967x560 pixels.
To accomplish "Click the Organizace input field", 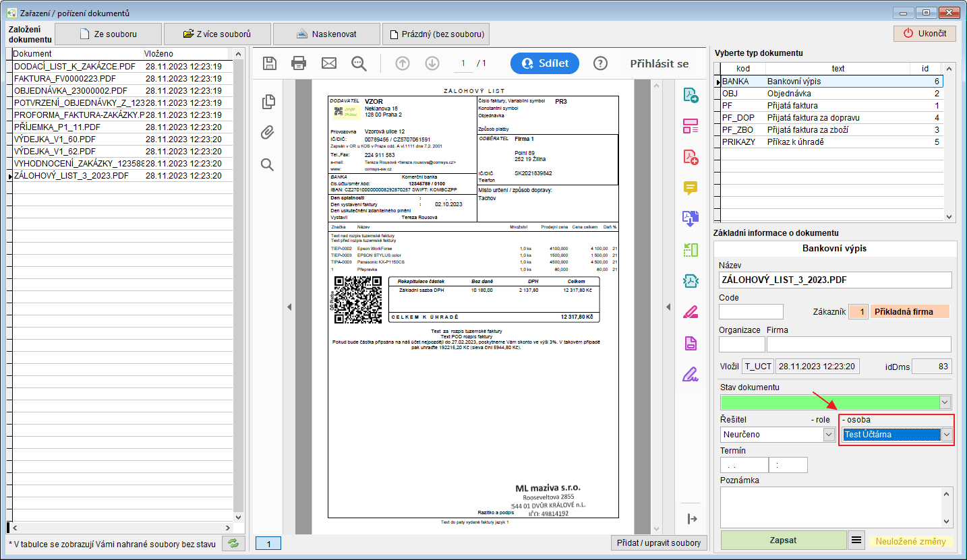I will (x=742, y=344).
